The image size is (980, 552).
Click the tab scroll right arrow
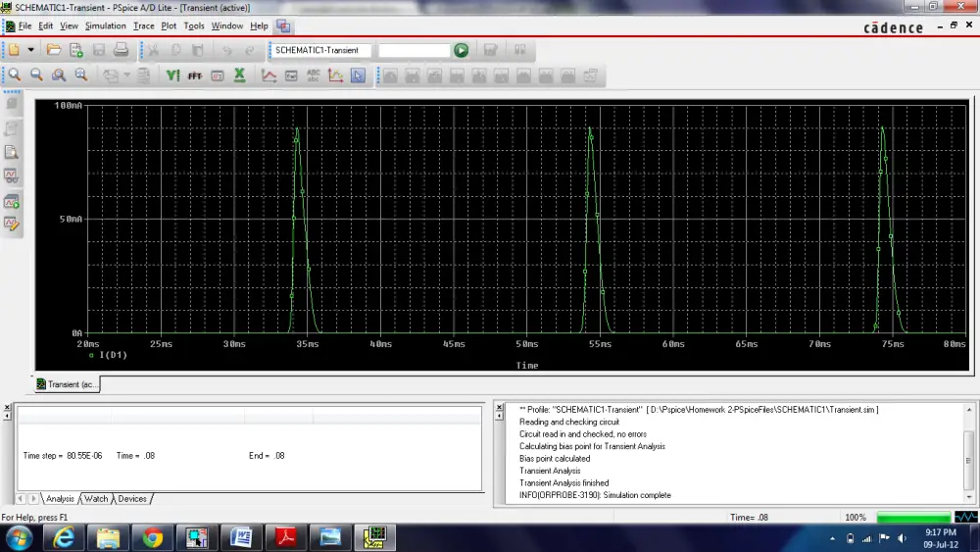click(x=33, y=498)
